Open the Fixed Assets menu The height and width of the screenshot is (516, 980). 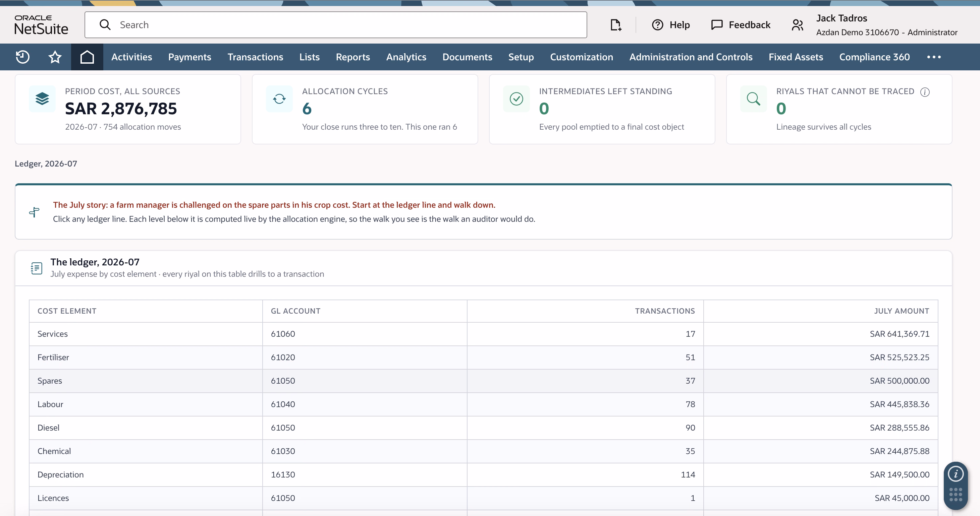[796, 57]
